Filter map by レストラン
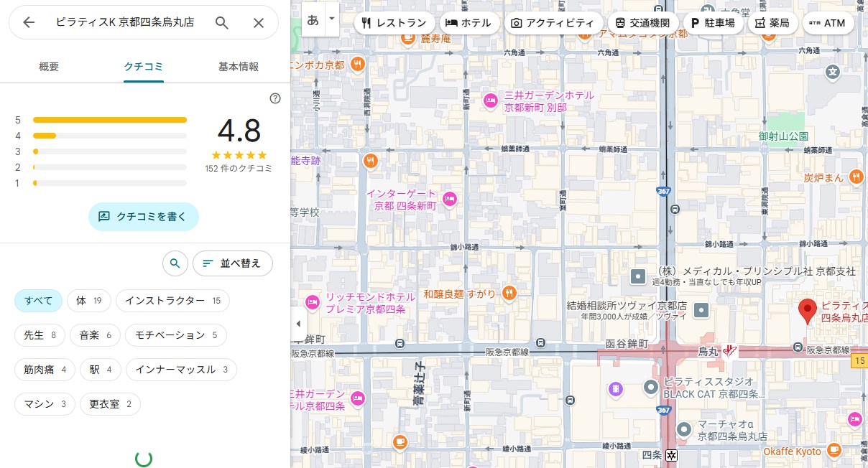 tap(394, 23)
